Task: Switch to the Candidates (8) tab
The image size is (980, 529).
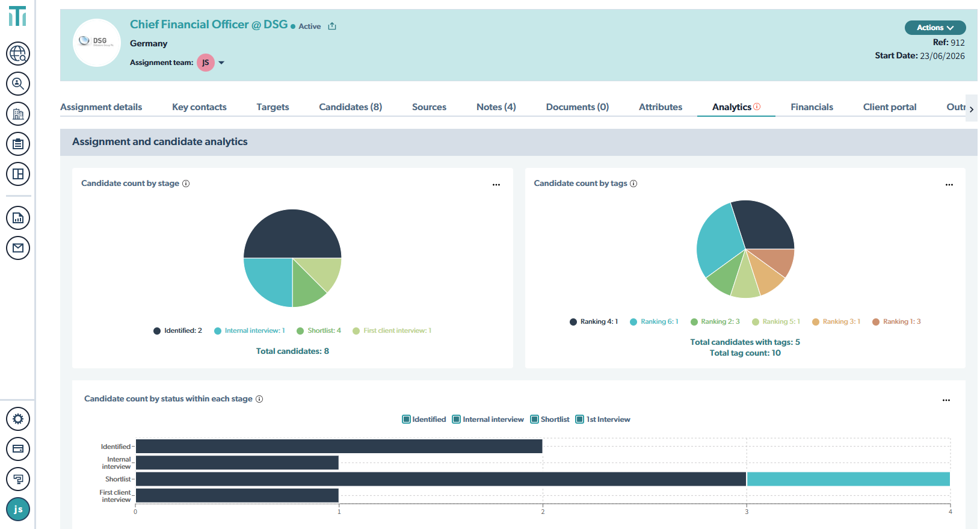Action: (x=350, y=107)
